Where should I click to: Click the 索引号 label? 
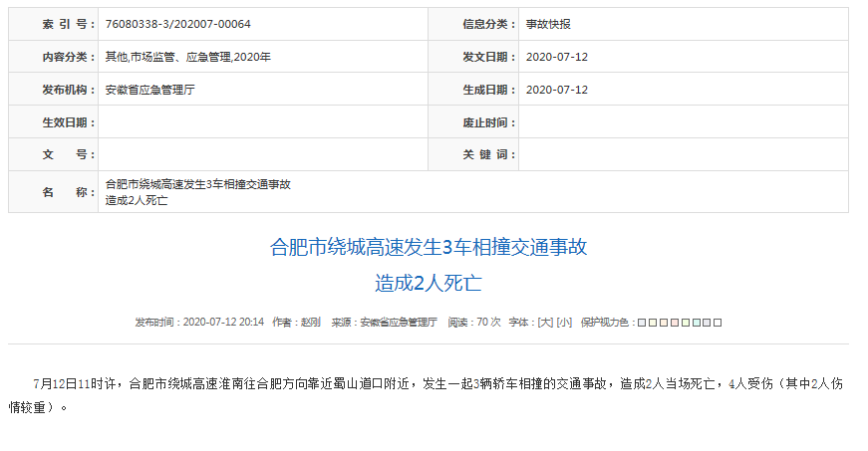tap(68, 24)
